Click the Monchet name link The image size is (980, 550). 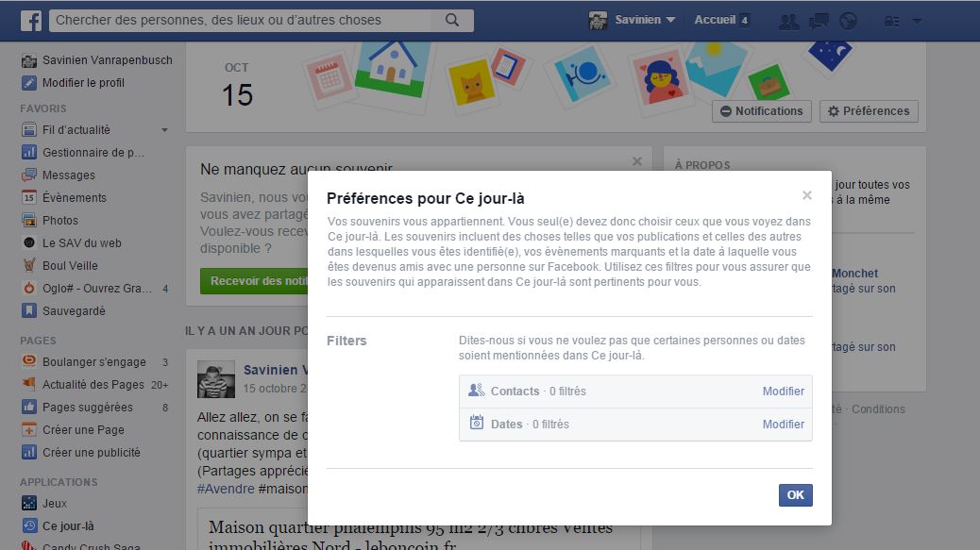[x=854, y=273]
